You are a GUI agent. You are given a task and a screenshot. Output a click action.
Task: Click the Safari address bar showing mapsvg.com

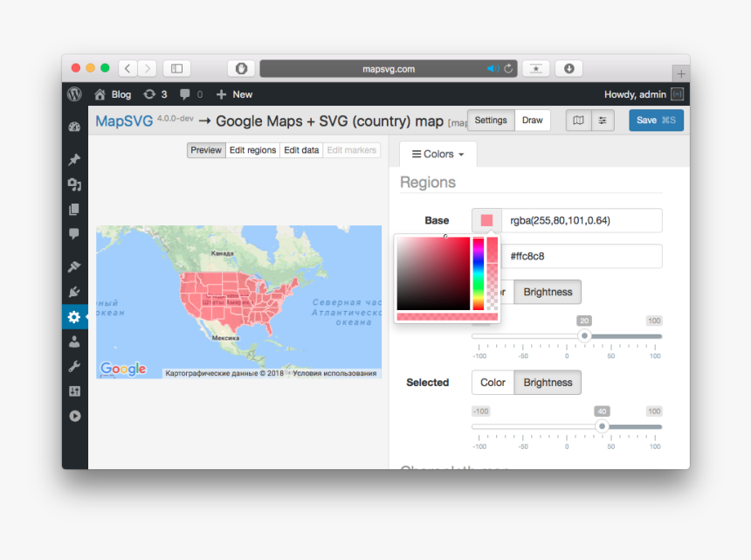click(x=389, y=68)
